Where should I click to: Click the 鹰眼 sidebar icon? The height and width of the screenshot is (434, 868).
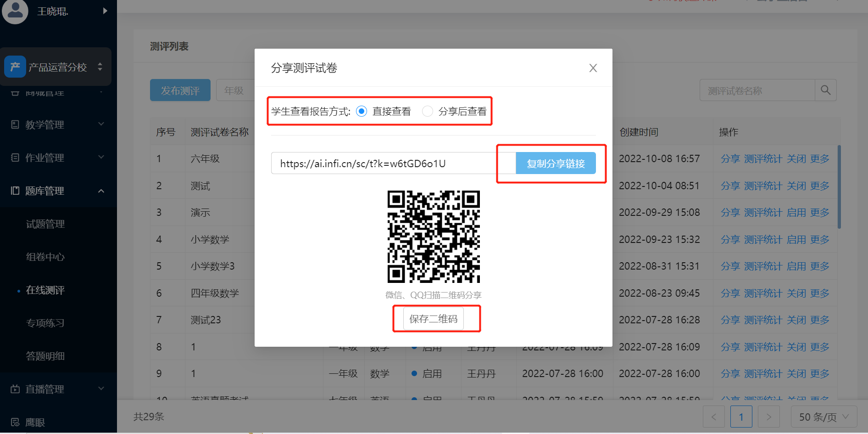coord(15,422)
